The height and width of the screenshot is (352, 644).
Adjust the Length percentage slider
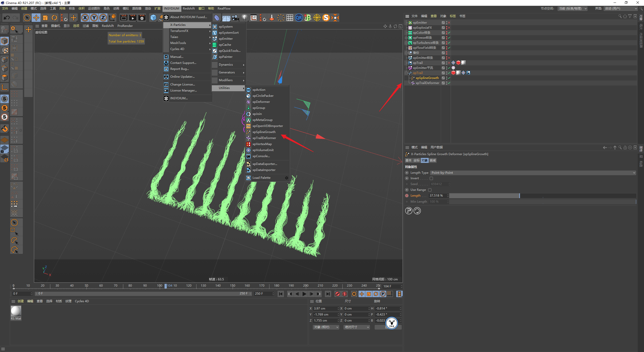519,196
